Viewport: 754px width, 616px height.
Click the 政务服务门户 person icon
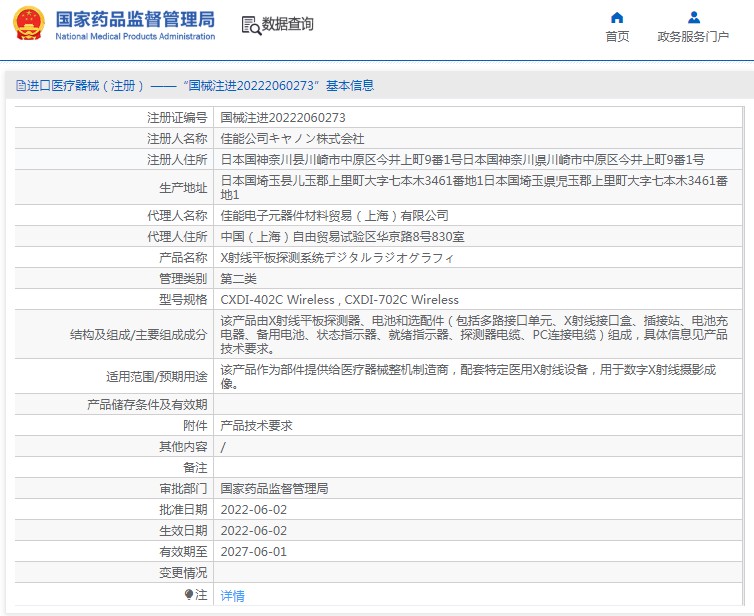click(x=693, y=18)
